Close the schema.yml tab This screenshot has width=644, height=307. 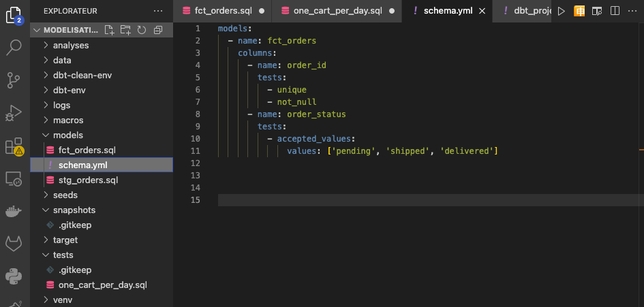click(482, 11)
